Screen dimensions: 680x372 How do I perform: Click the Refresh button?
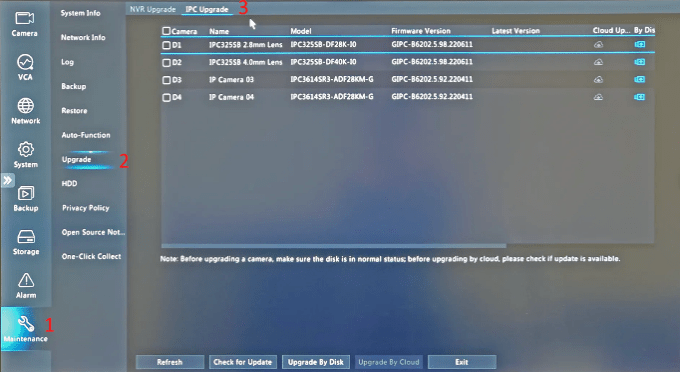170,362
